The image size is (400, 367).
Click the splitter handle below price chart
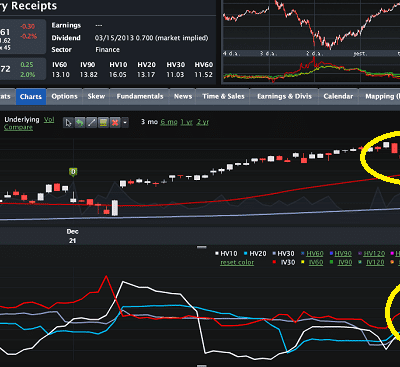pyautogui.click(x=202, y=247)
